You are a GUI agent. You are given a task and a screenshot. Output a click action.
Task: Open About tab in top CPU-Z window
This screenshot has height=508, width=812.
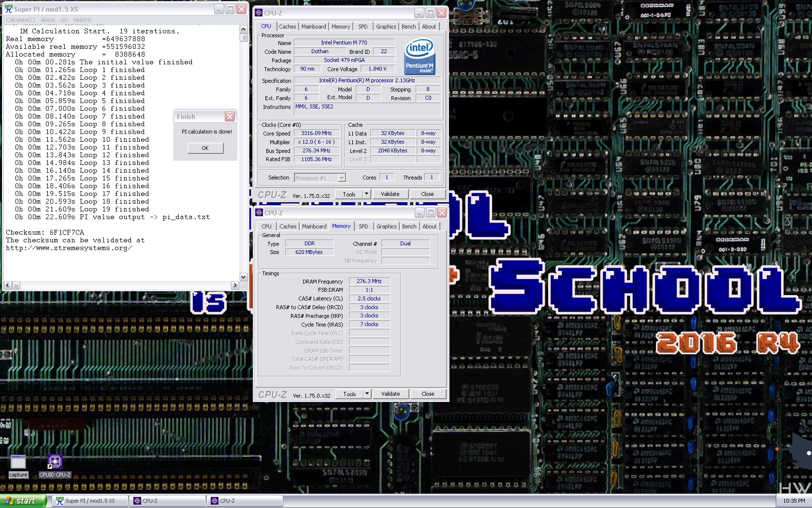(429, 27)
